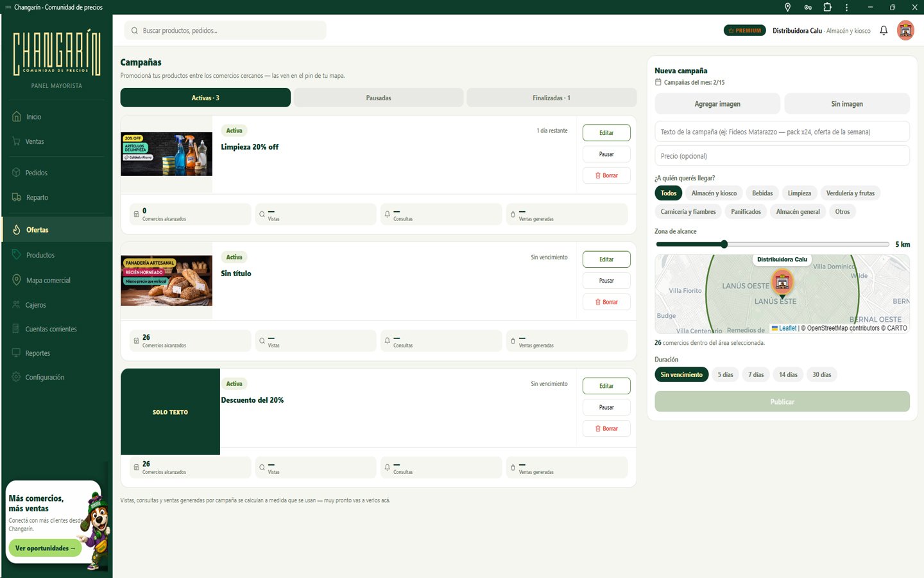
Task: Select the Bebidas audience chip
Action: tap(762, 193)
